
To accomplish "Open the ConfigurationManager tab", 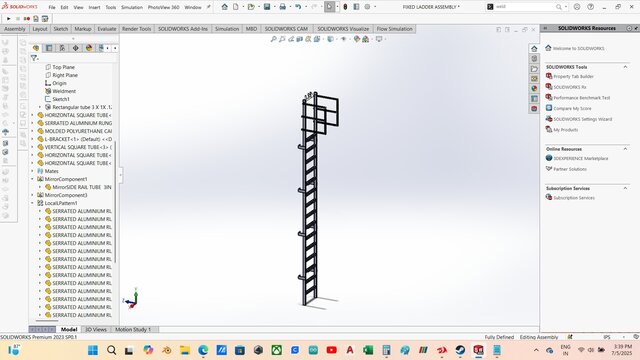I will [62, 48].
